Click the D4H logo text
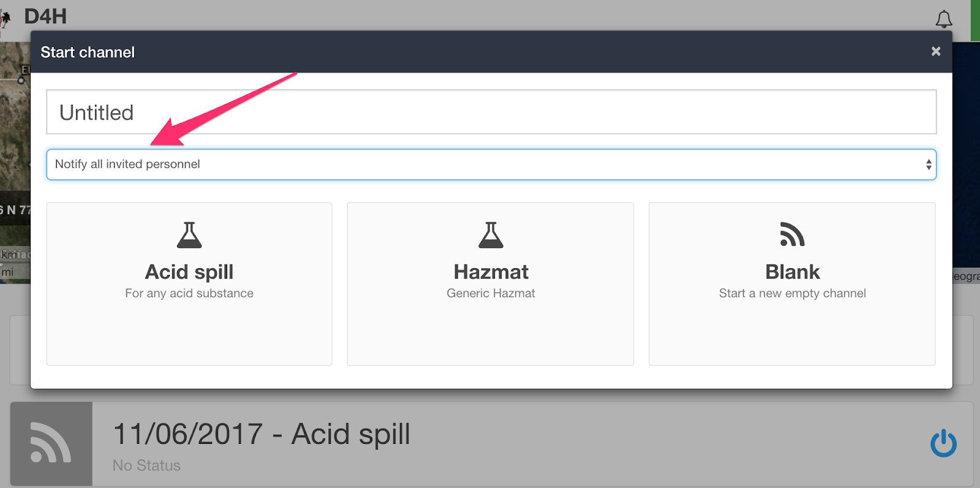This screenshot has height=488, width=980. pyautogui.click(x=45, y=16)
